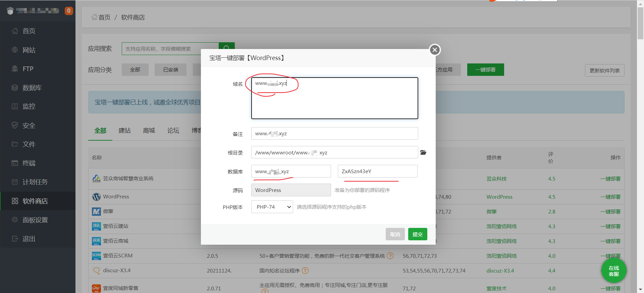The height and width of the screenshot is (293, 644).
Task: Click the 源码 WordPress field
Action: 291,190
